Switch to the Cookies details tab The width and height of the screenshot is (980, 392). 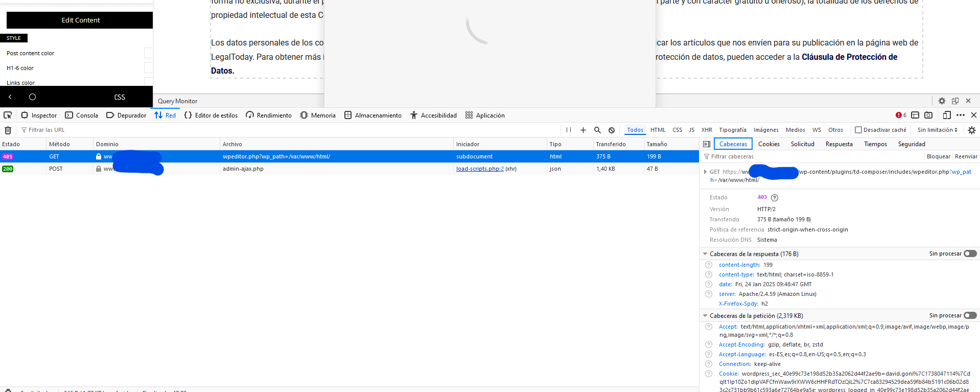(769, 144)
